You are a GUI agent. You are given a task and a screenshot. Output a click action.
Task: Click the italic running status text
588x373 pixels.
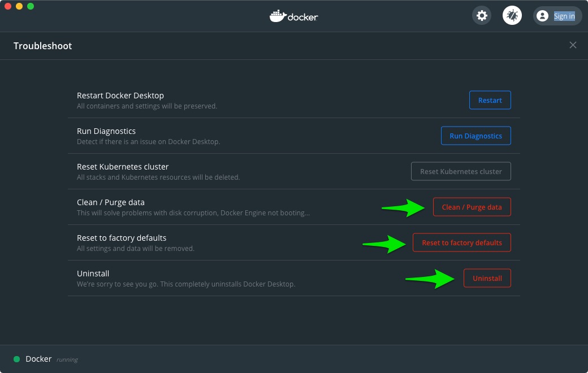click(x=67, y=359)
